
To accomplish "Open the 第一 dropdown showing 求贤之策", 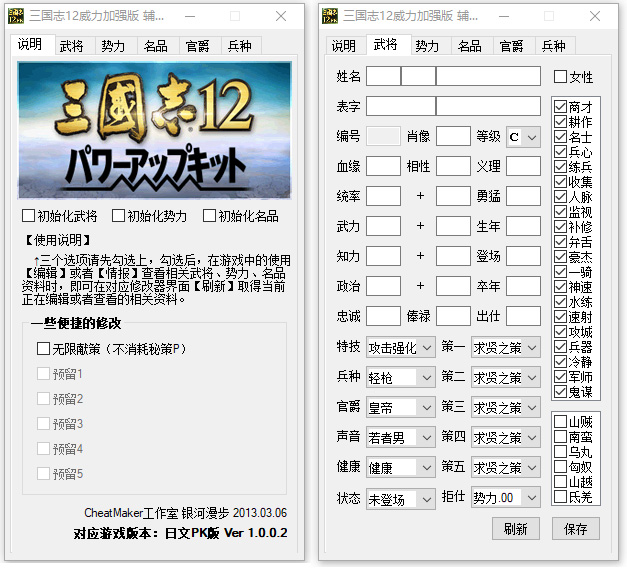I will (x=506, y=347).
